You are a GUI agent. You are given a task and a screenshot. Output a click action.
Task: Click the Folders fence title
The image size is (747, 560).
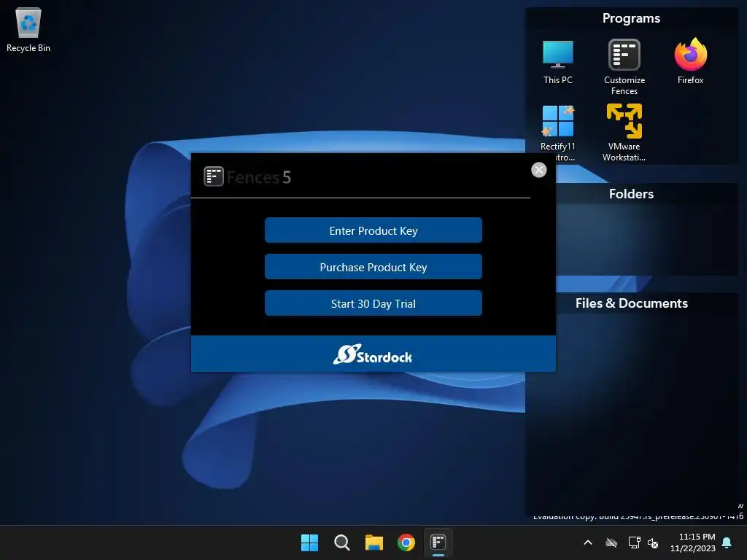631,194
